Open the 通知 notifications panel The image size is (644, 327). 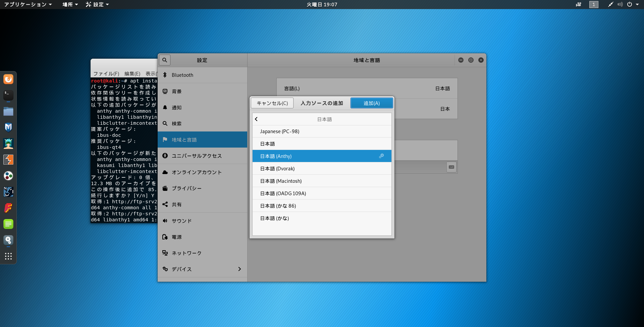(x=202, y=107)
